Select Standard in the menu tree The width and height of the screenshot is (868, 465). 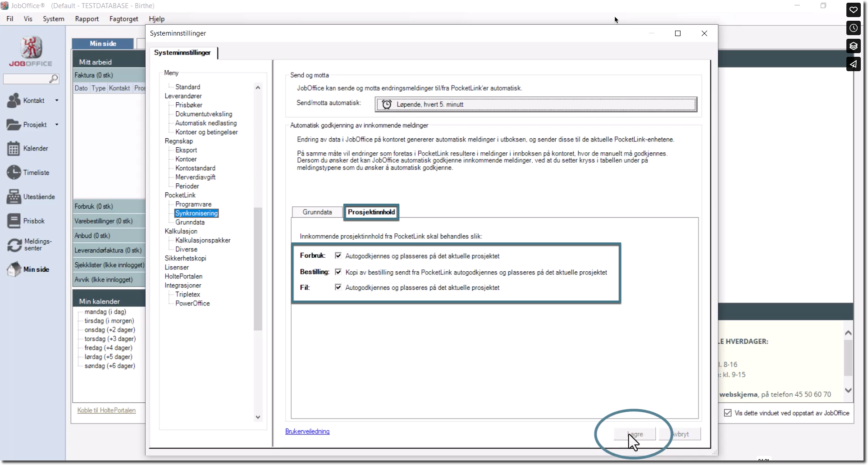pos(188,87)
